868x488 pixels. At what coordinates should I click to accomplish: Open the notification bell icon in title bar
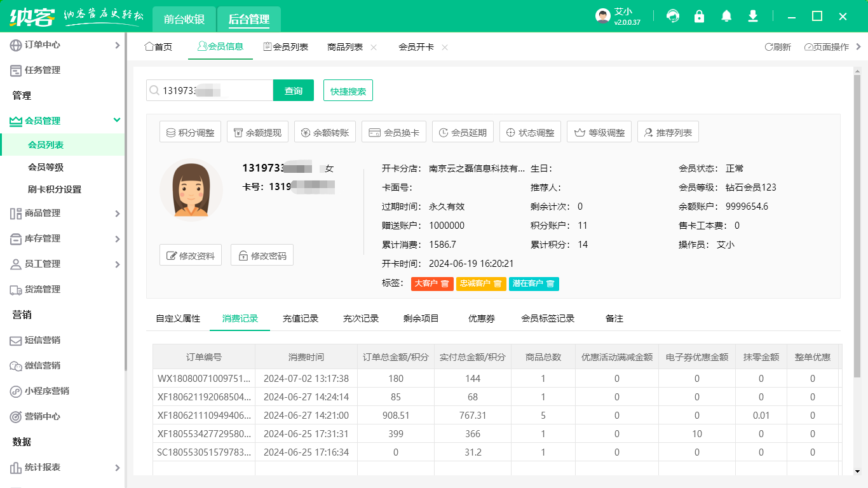[726, 16]
